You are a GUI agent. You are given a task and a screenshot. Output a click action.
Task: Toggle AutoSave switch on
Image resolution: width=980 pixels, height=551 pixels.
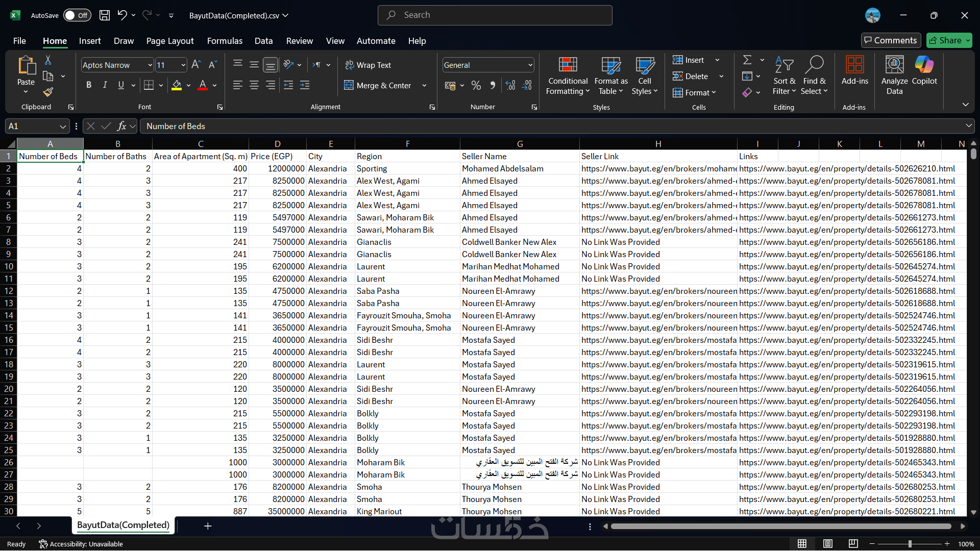77,15
